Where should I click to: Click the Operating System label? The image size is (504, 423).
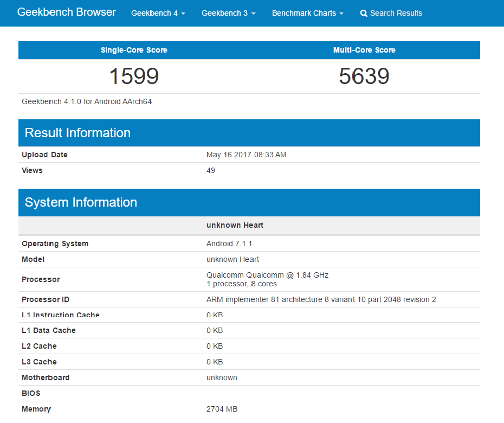[x=55, y=244]
